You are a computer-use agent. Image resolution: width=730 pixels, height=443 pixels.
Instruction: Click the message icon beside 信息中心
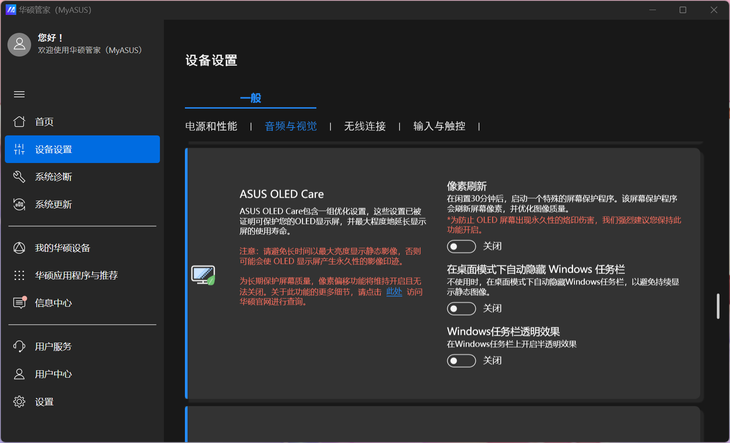pos(19,303)
